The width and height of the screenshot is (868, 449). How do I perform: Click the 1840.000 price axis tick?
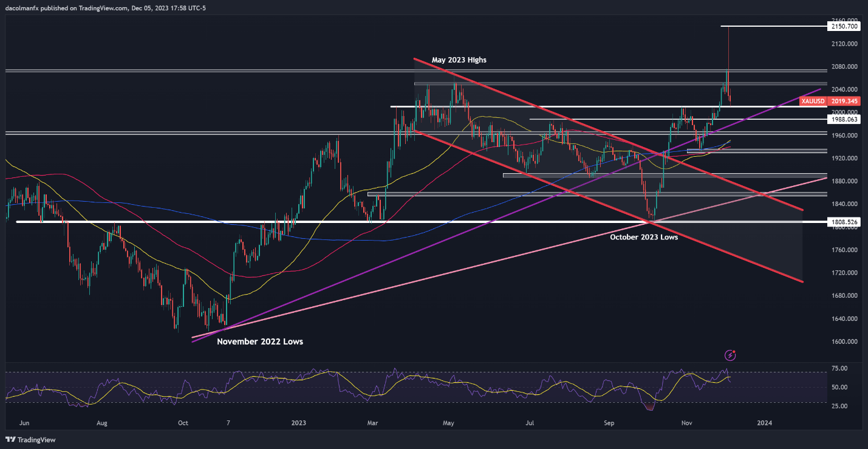coord(845,204)
